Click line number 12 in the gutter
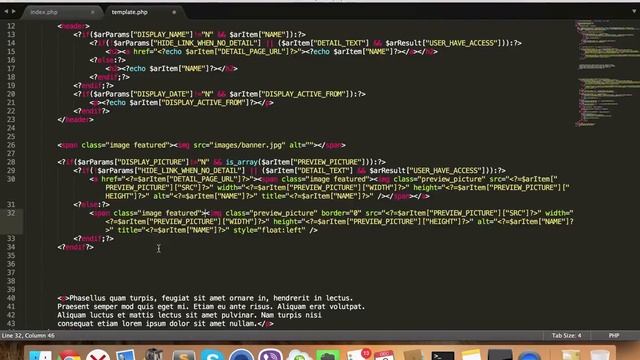 click(x=11, y=26)
